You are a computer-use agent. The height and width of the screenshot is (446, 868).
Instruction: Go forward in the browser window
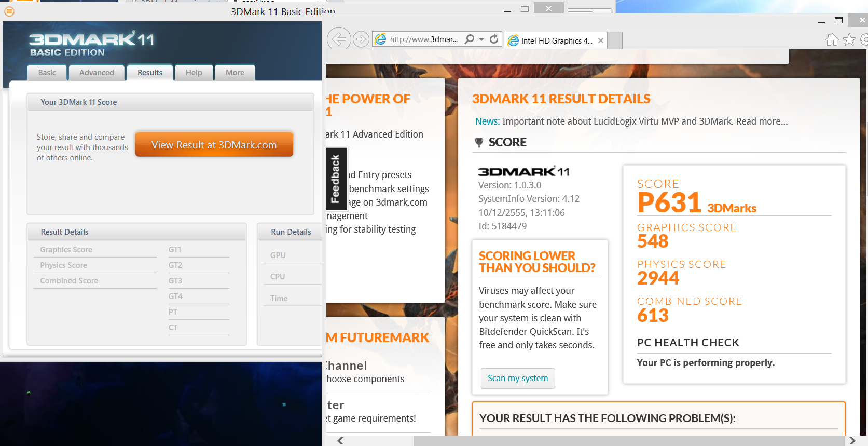[361, 39]
